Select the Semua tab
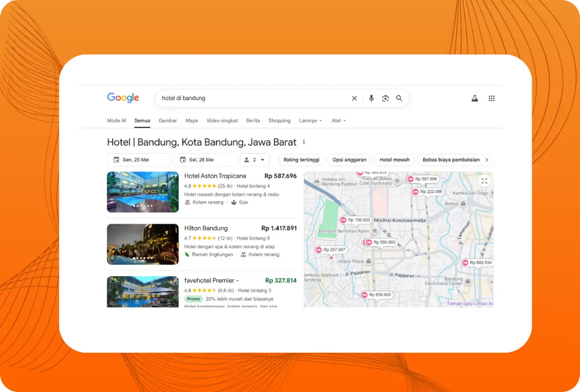This screenshot has height=392, width=580. (142, 121)
